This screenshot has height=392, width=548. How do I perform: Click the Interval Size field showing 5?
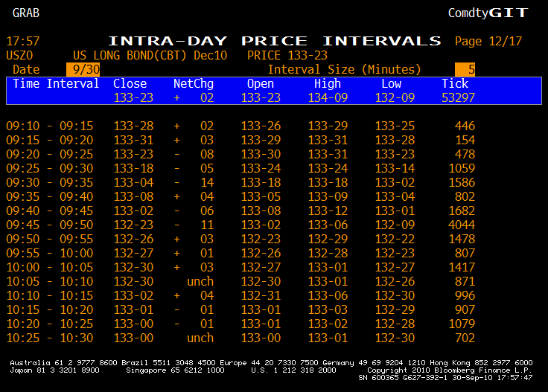tap(465, 69)
